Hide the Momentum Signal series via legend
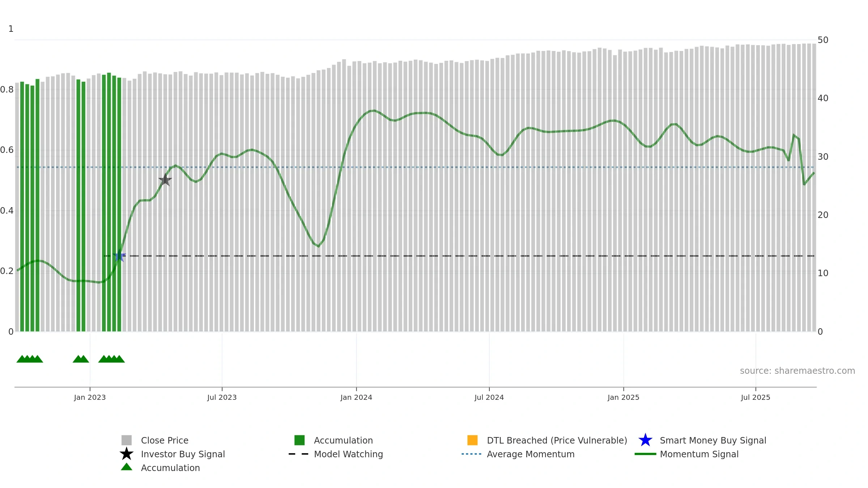 (x=699, y=454)
